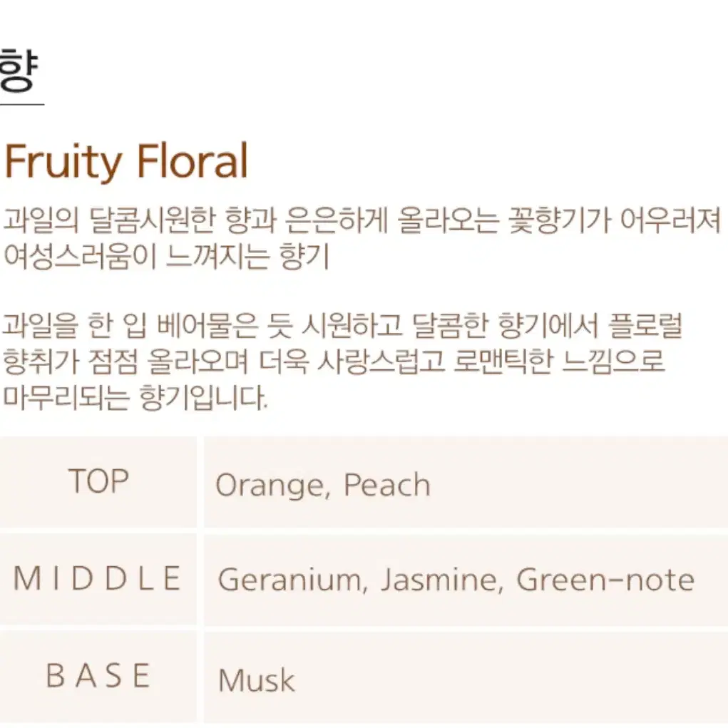Click the line 마무리되는 향기입니다
The width and height of the screenshot is (728, 728).
click(x=135, y=397)
